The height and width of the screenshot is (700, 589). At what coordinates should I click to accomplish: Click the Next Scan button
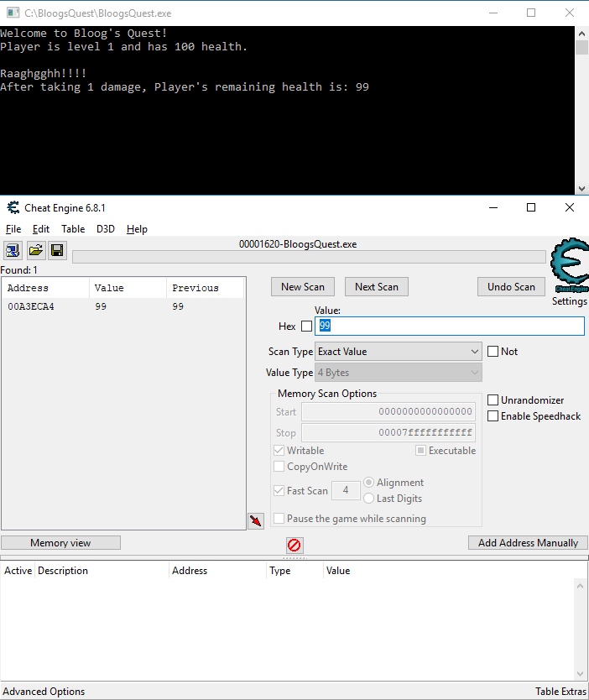(x=377, y=287)
